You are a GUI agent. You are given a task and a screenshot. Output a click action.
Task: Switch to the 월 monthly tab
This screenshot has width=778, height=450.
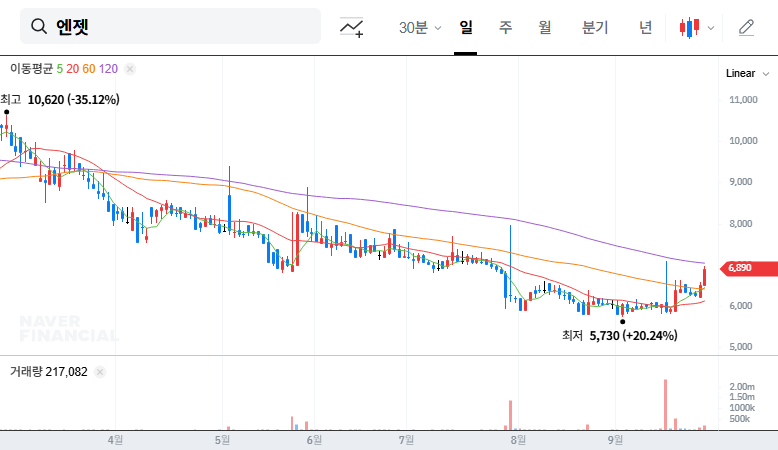(x=545, y=27)
